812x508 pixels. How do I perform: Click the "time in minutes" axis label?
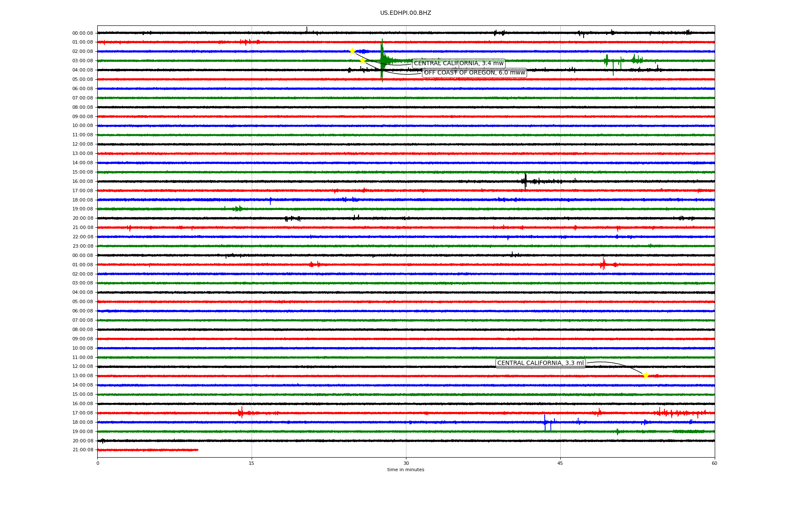[x=406, y=470]
